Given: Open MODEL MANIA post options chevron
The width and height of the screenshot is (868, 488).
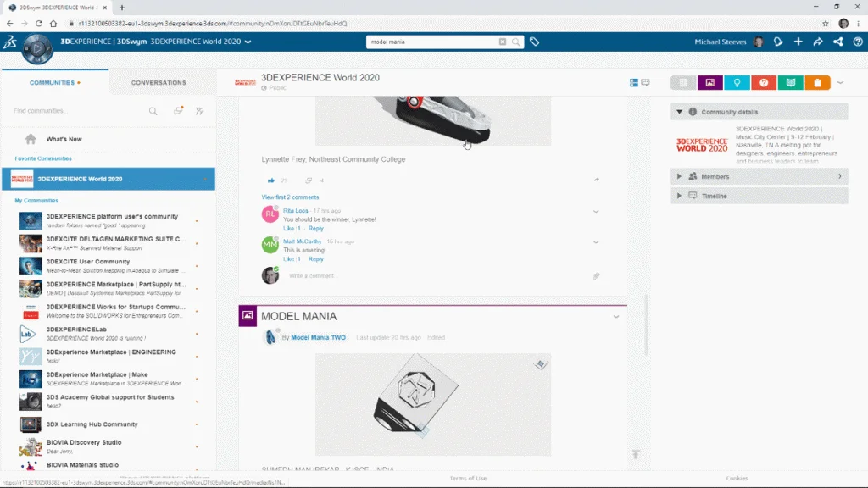Looking at the screenshot, I should pyautogui.click(x=616, y=317).
